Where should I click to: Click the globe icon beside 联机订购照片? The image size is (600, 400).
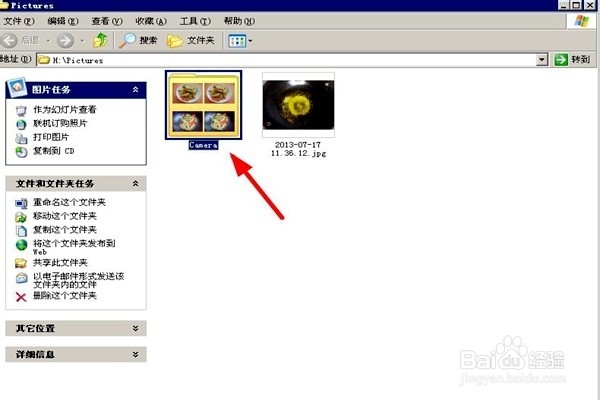click(x=21, y=124)
